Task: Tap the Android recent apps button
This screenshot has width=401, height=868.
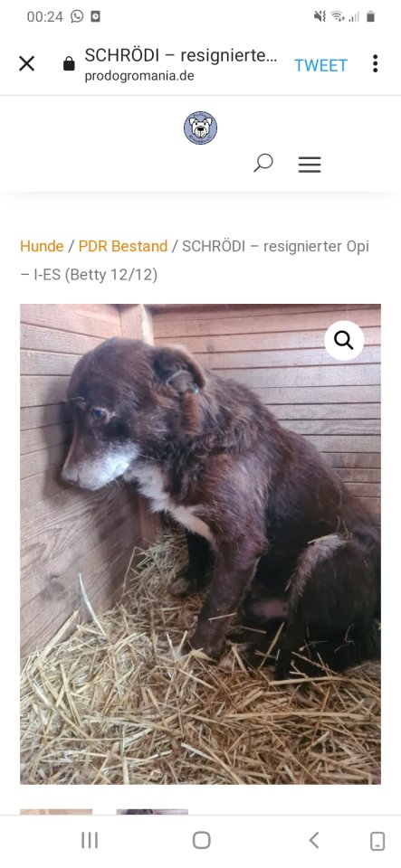Action: click(90, 840)
